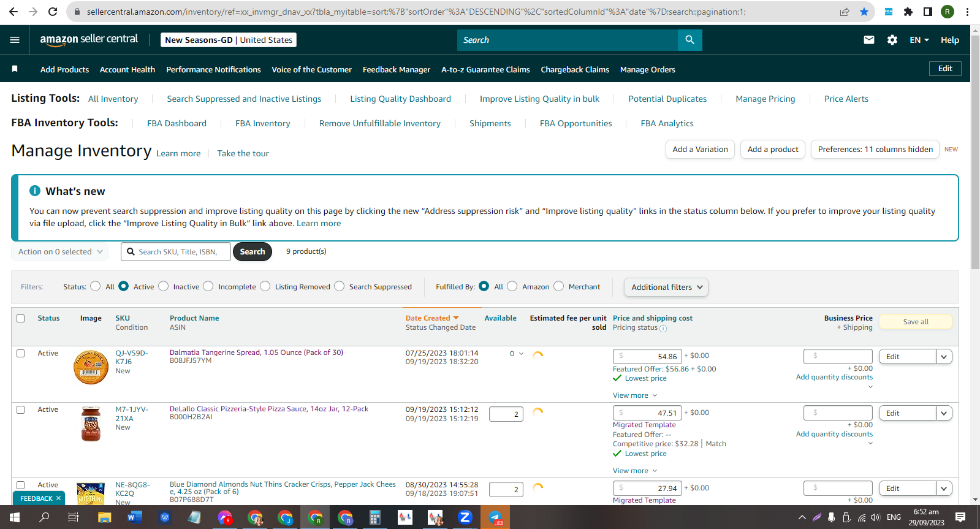
Task: Click the bookmark flag icon left of Add Products
Action: [15, 69]
